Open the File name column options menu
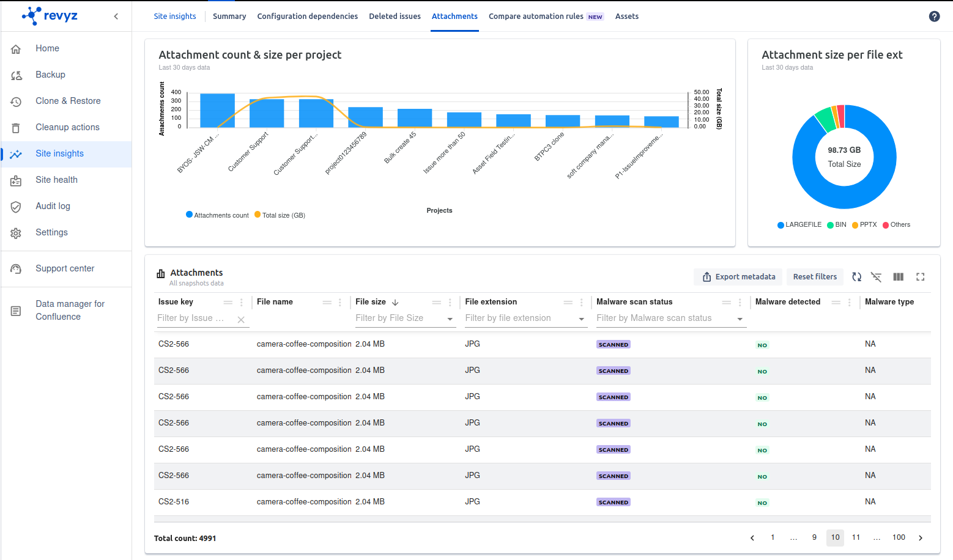953x560 pixels. (340, 303)
